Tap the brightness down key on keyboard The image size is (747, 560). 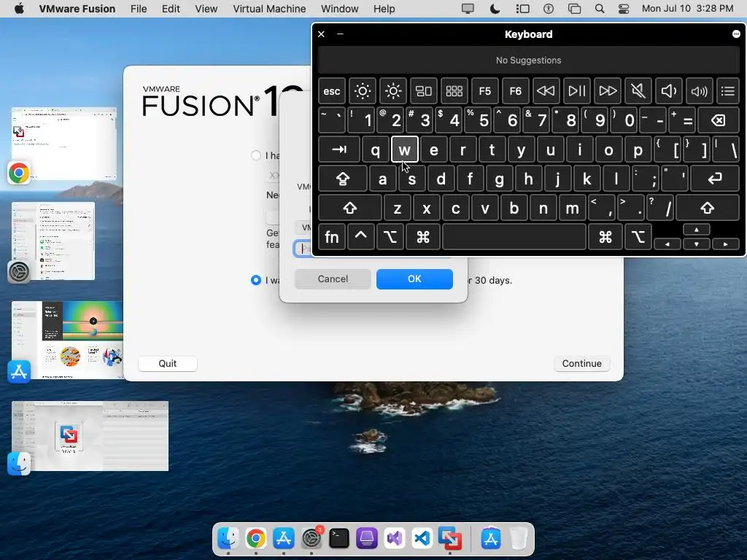click(362, 91)
